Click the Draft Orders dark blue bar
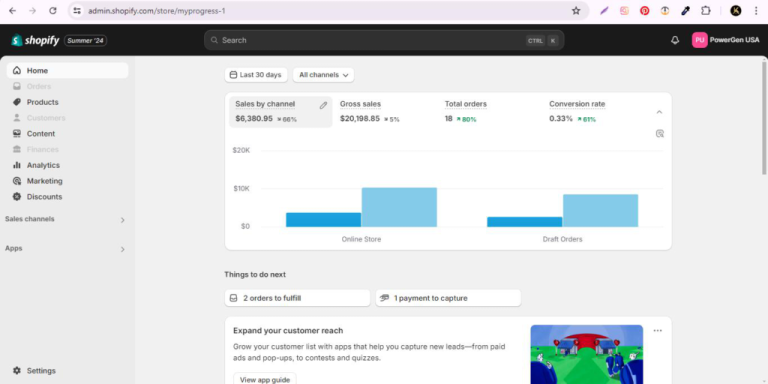This screenshot has height=384, width=768. [525, 222]
